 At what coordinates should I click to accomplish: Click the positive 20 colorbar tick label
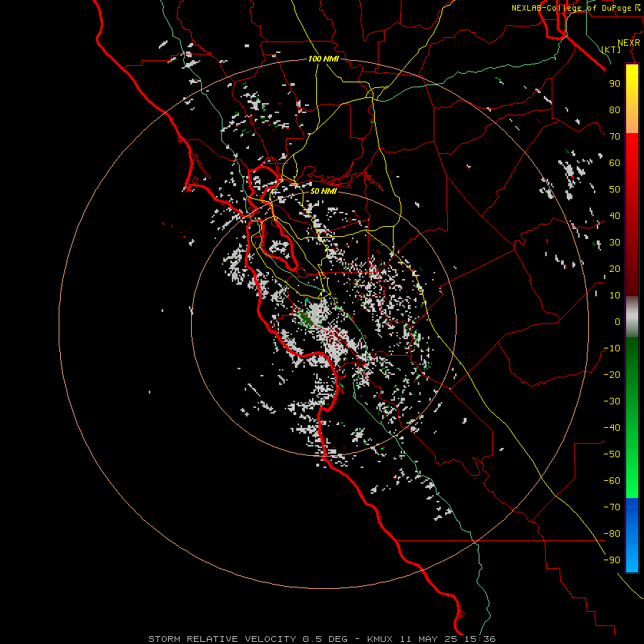[615, 268]
